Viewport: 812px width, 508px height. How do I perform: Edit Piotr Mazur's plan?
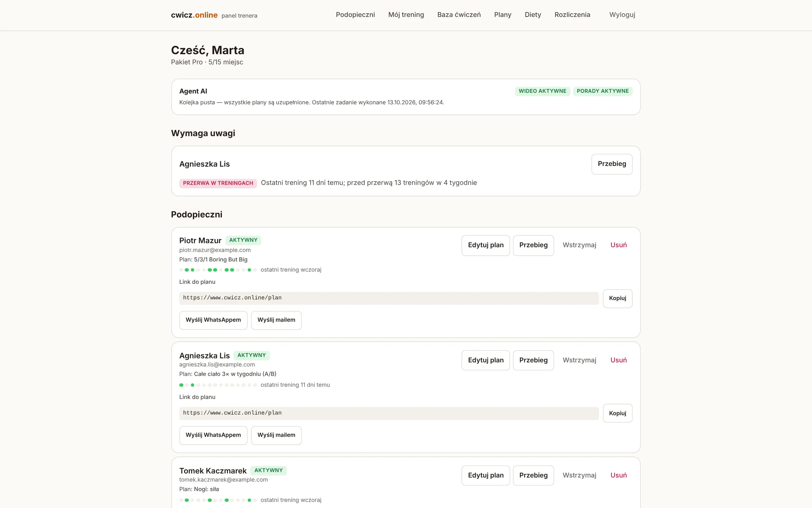(x=486, y=245)
